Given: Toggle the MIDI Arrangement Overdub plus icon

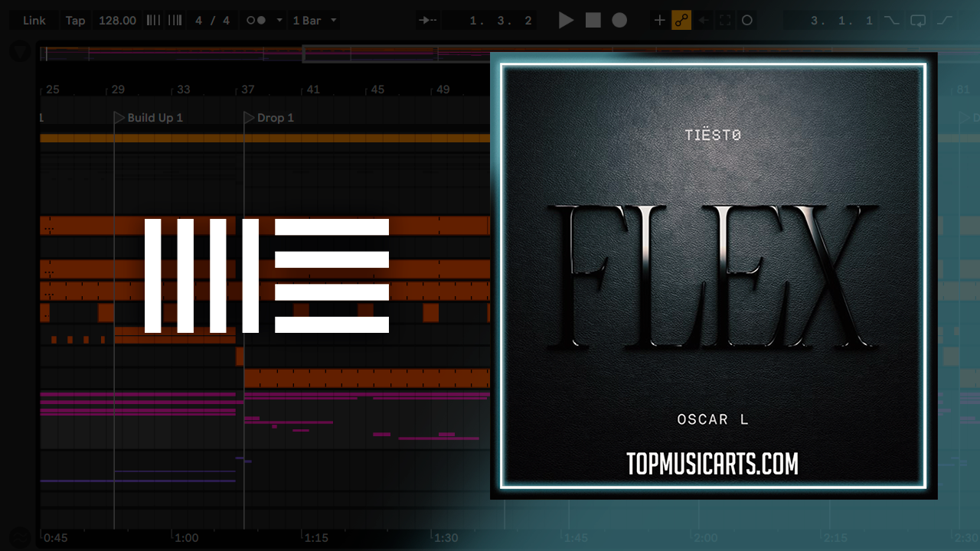Looking at the screenshot, I should pyautogui.click(x=659, y=21).
